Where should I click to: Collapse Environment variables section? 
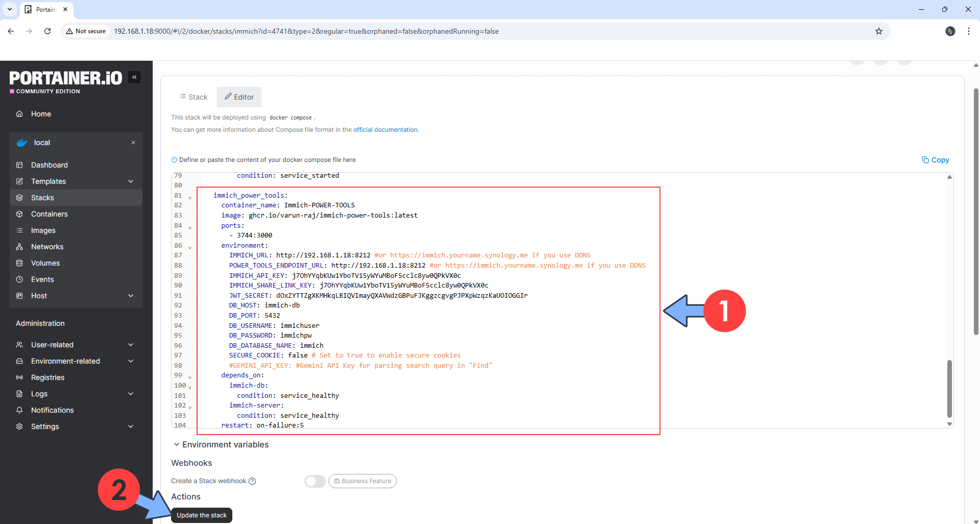[176, 444]
